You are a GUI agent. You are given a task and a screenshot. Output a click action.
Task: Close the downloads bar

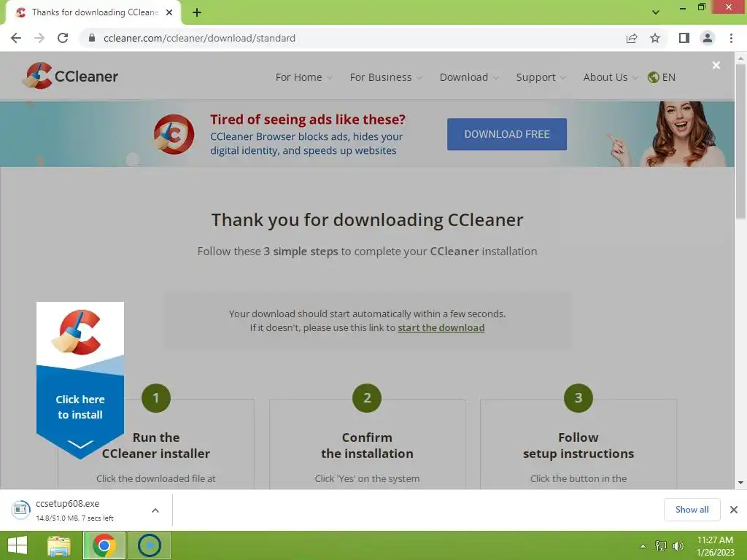coord(734,510)
